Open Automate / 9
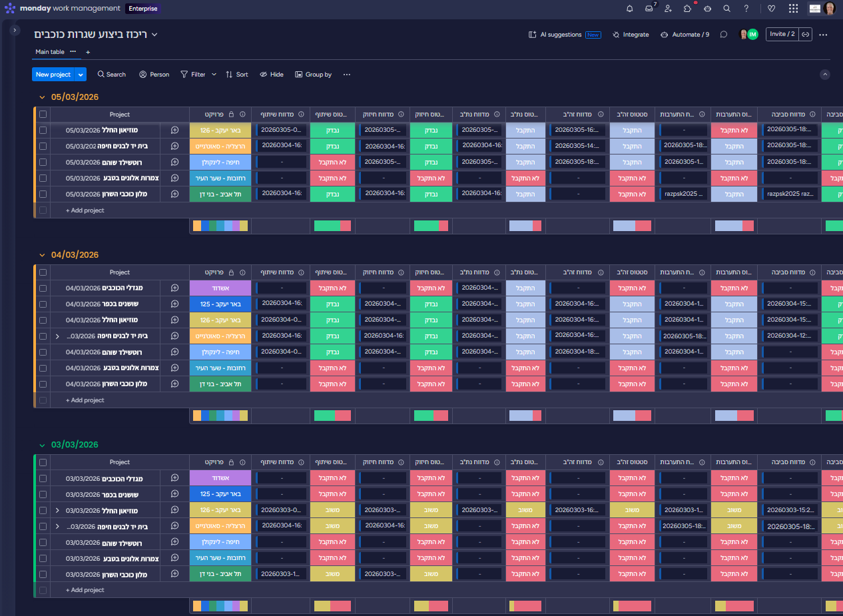Image resolution: width=843 pixels, height=616 pixels. coord(685,35)
